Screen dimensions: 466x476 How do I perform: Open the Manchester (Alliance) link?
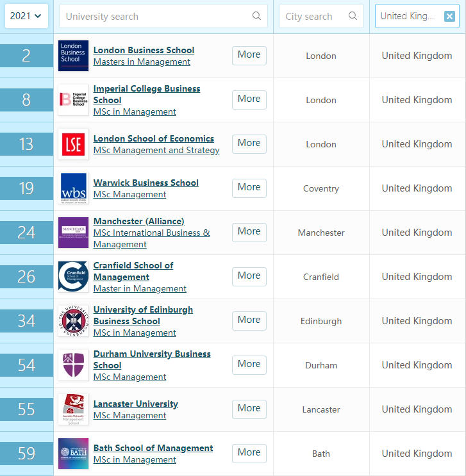pyautogui.click(x=139, y=221)
